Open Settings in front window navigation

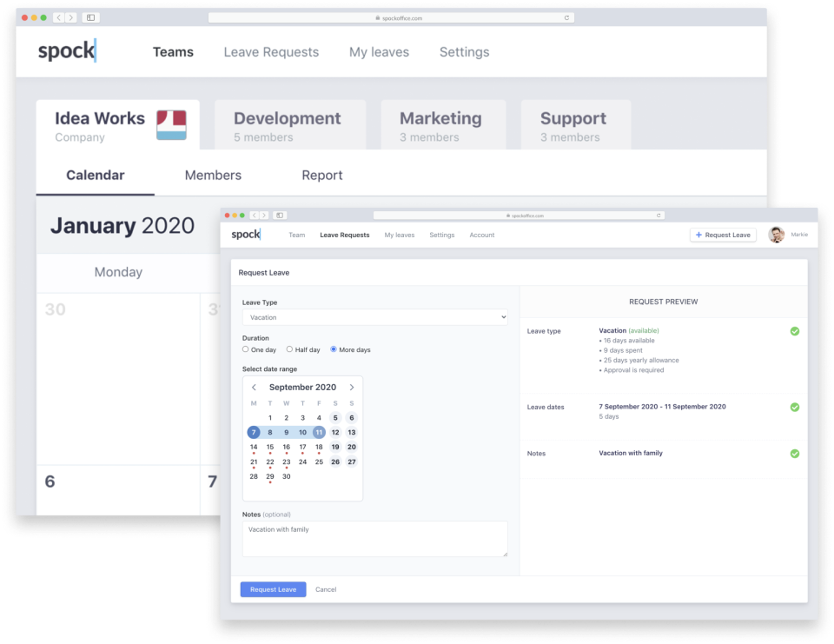[x=442, y=235]
